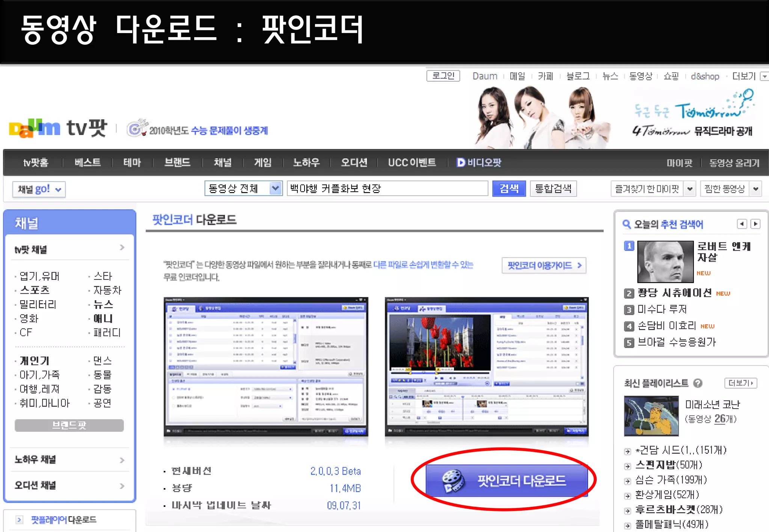Click search term 미수다 루저

(662, 310)
